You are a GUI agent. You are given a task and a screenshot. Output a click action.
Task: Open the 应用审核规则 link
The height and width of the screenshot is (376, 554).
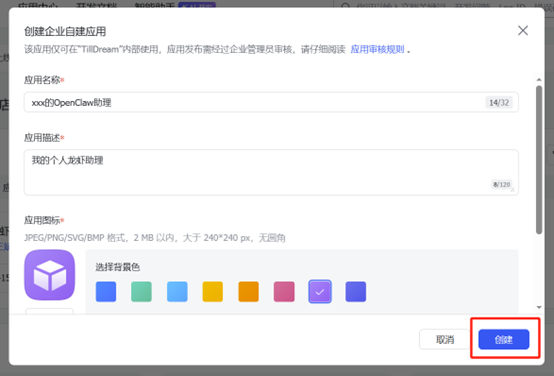[377, 49]
